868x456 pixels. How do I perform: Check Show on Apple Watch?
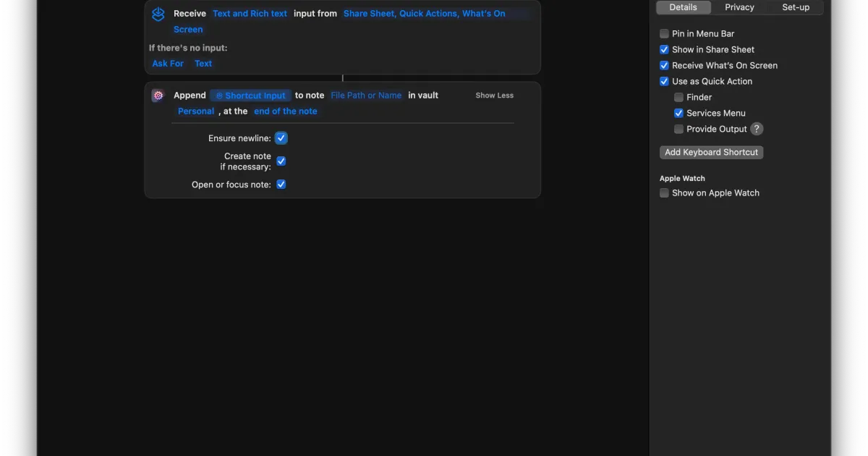coord(664,193)
